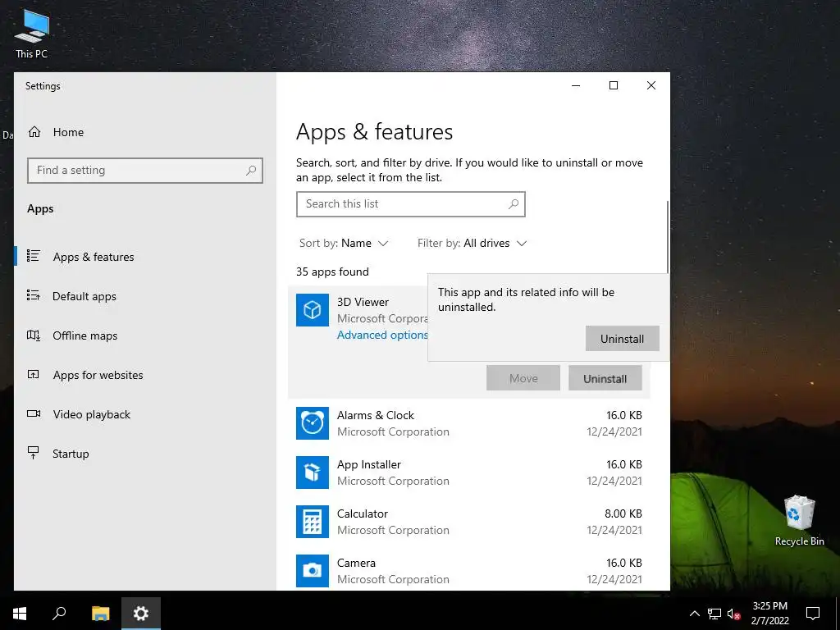Open the 3D Viewer app icon
This screenshot has height=630, width=840.
(x=313, y=309)
